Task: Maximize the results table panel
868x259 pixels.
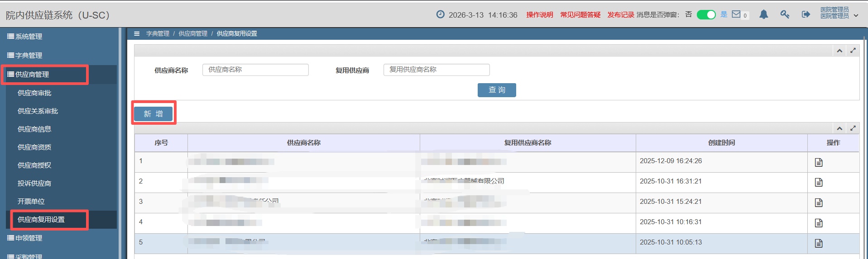Action: (x=853, y=128)
